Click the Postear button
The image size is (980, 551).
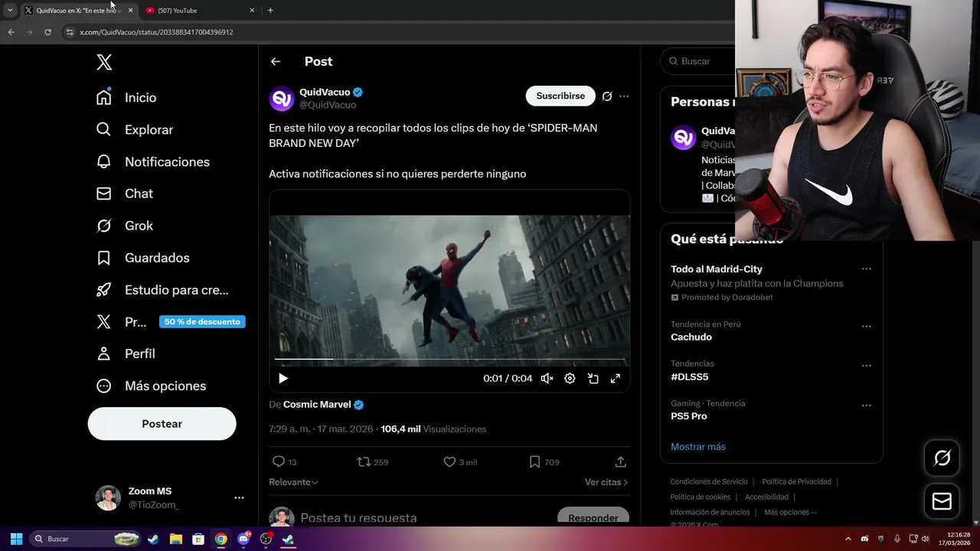[162, 424]
